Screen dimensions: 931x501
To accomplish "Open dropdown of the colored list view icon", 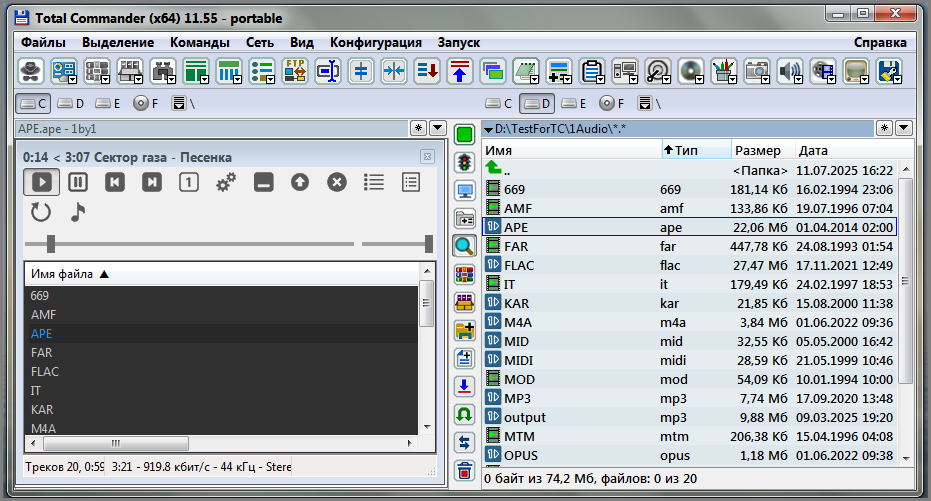I will click(270, 80).
